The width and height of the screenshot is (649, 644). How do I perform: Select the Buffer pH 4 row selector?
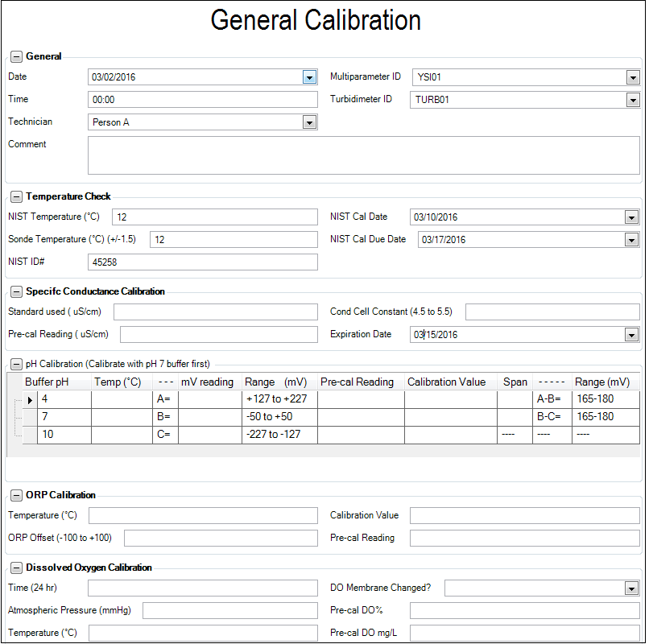coord(29,398)
